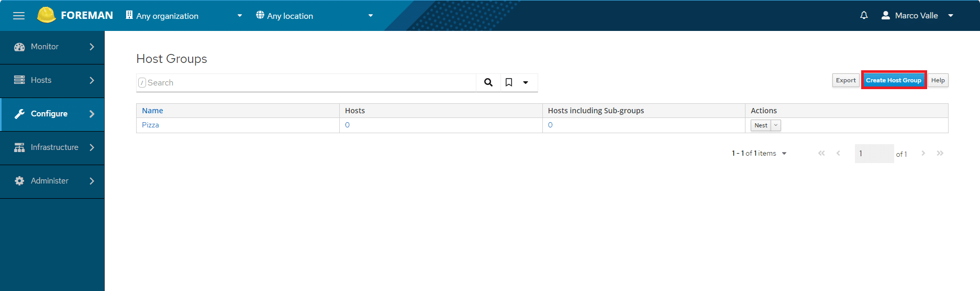This screenshot has height=291, width=980.
Task: Click the Export button
Action: (x=845, y=80)
